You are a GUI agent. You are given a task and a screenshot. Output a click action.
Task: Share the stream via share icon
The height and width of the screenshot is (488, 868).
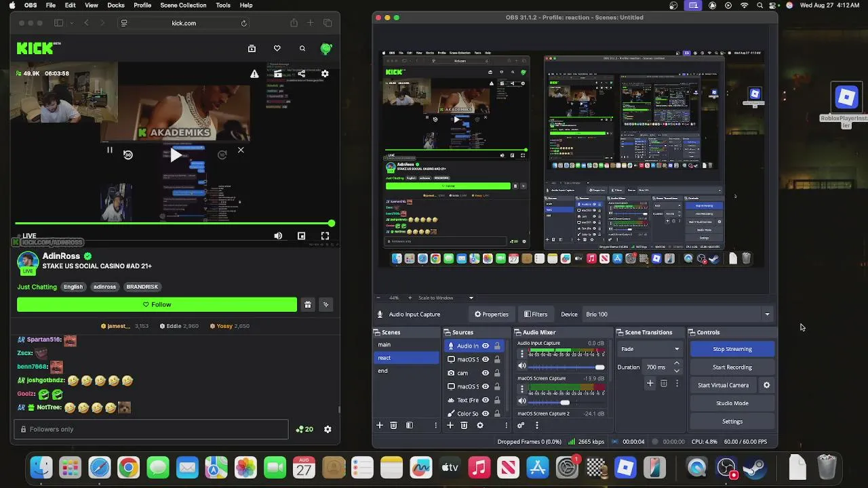[x=301, y=73]
